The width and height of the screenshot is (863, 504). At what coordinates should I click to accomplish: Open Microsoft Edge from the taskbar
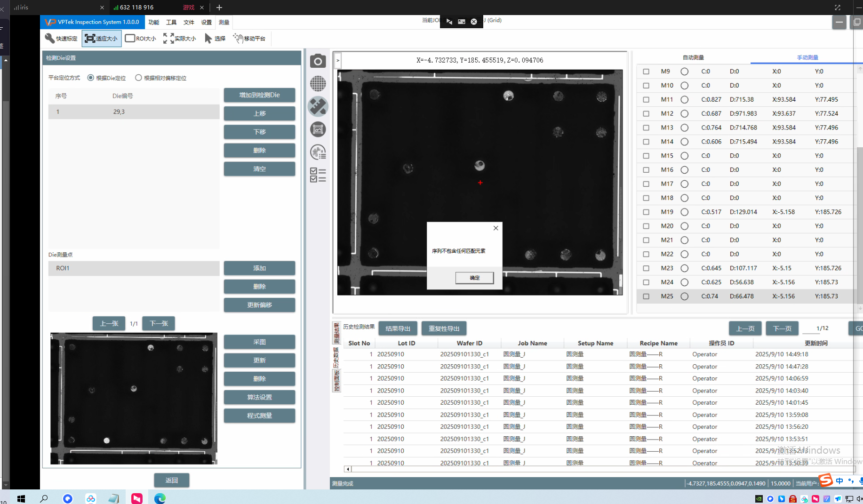tap(160, 498)
